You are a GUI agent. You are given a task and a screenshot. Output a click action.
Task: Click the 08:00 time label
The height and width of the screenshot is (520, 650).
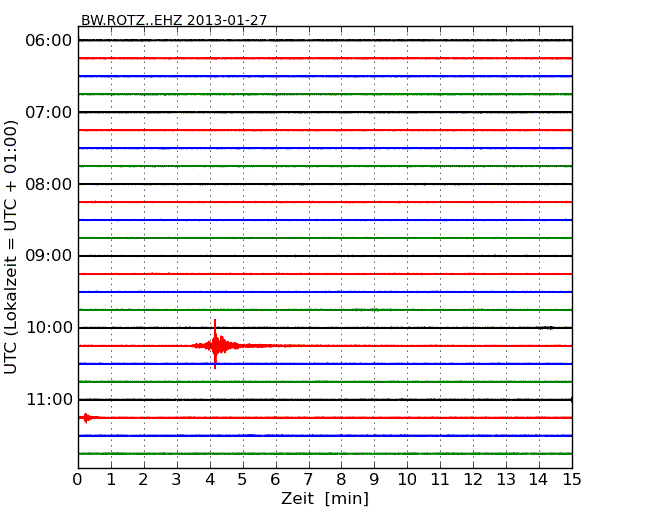pyautogui.click(x=49, y=184)
